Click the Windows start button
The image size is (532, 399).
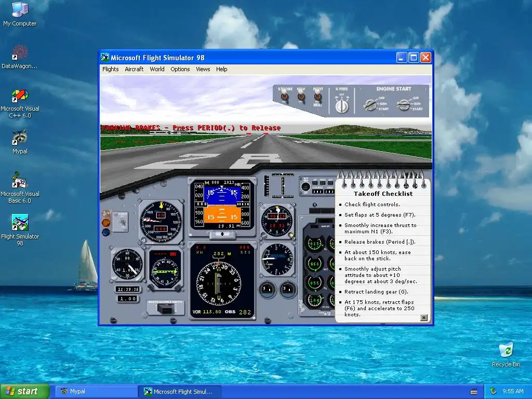pyautogui.click(x=24, y=392)
